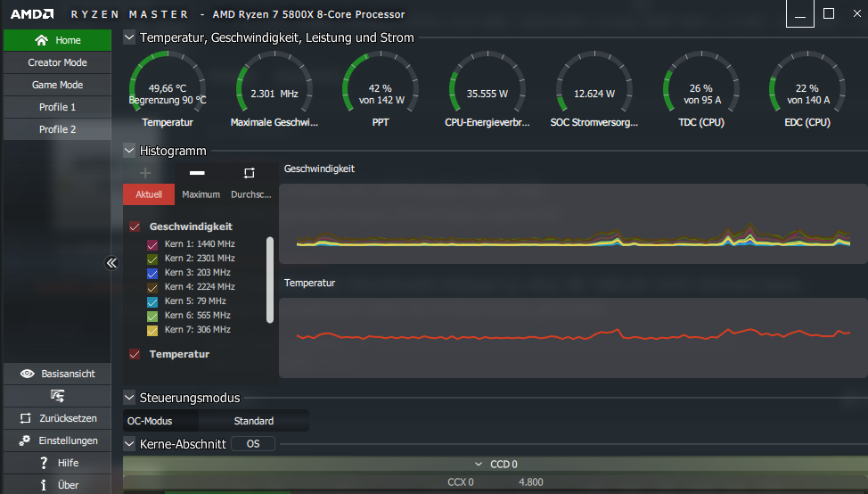Screen dimensions: 868x494
Task: Toggle the Geschwindigkeit checkbox
Action: [135, 226]
